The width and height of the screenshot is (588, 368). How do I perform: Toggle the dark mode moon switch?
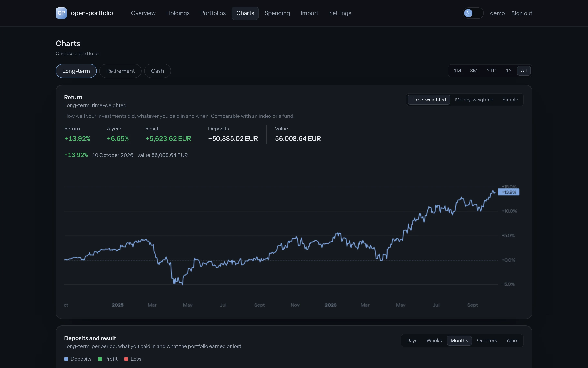473,13
